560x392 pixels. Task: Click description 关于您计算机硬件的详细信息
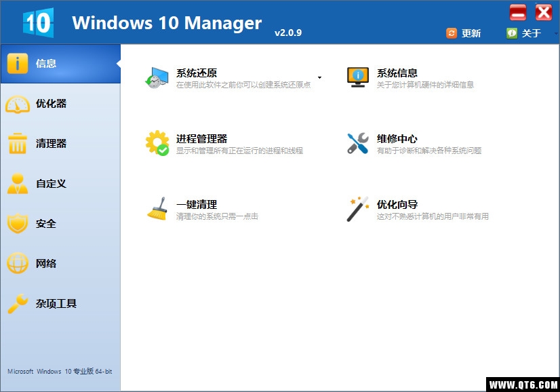425,85
